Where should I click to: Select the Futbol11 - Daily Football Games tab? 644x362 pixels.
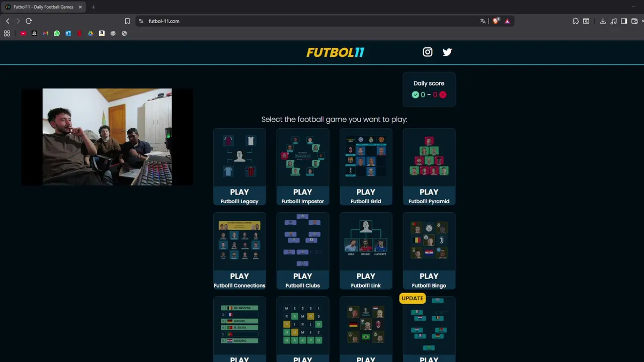coord(44,7)
